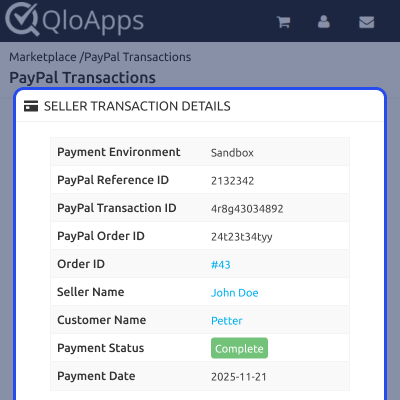This screenshot has width=400, height=400.
Task: Go to Marketplace breadcrumb
Action: click(43, 57)
